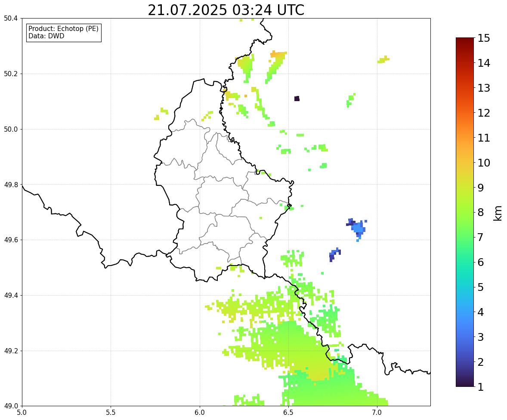Select the 49.6 latitude tick label
The width and height of the screenshot is (507, 420).
10,240
